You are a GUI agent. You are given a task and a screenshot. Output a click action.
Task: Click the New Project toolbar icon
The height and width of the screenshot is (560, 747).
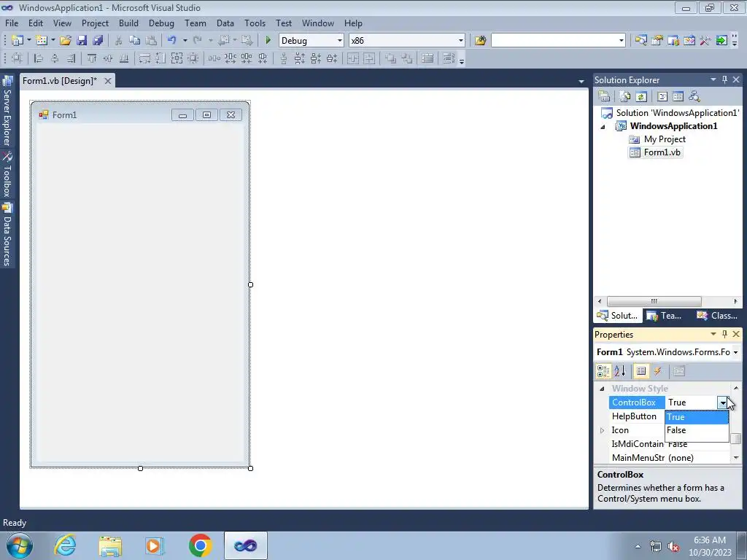point(18,41)
